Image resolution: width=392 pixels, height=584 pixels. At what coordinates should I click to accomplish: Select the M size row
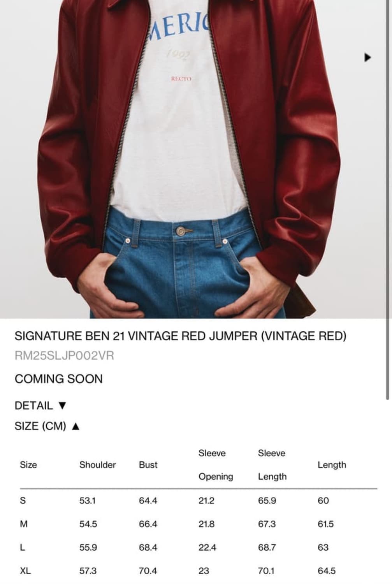199,524
